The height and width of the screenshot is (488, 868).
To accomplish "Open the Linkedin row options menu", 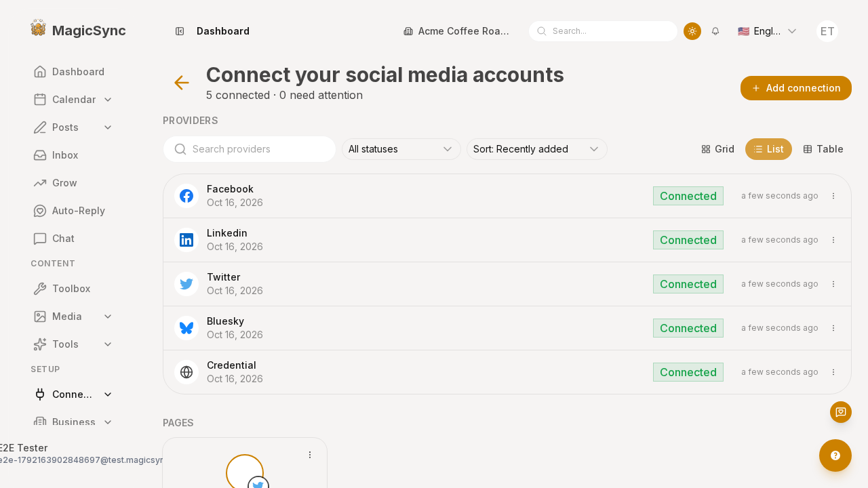I will 833,240.
